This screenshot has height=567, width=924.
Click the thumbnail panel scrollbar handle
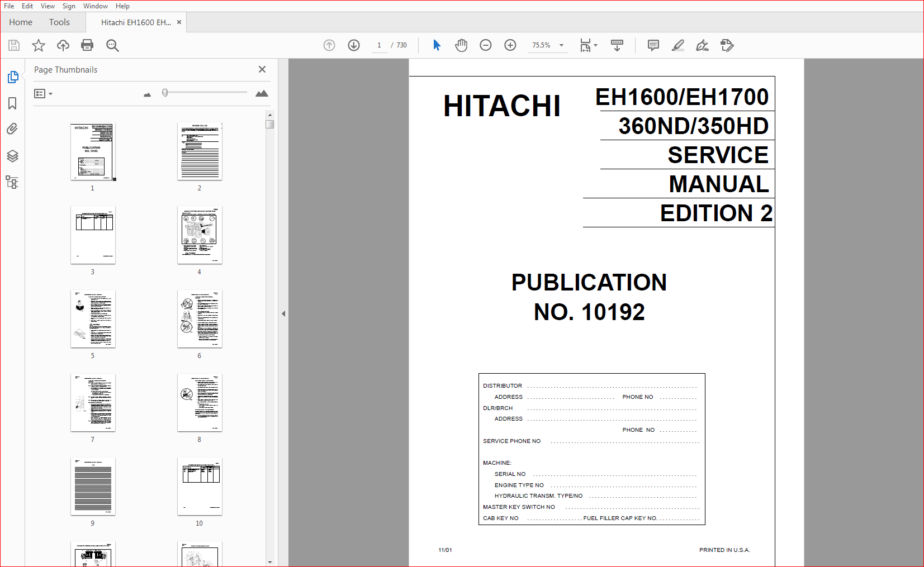[270, 124]
